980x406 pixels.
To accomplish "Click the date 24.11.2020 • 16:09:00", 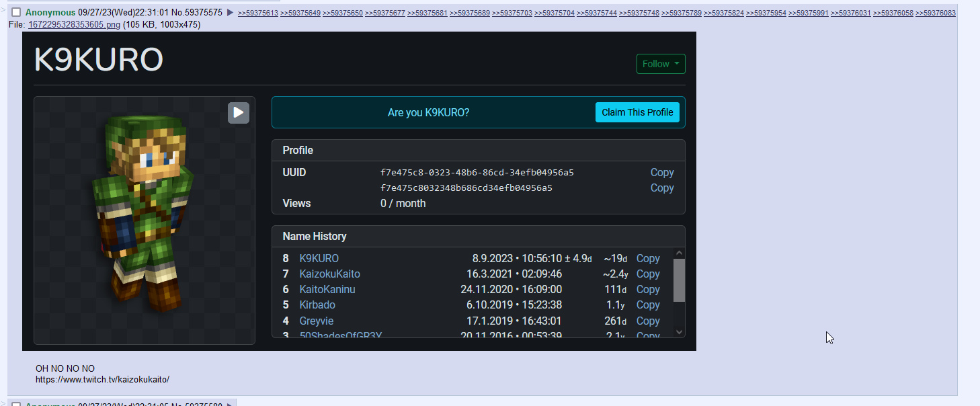I will (x=512, y=290).
